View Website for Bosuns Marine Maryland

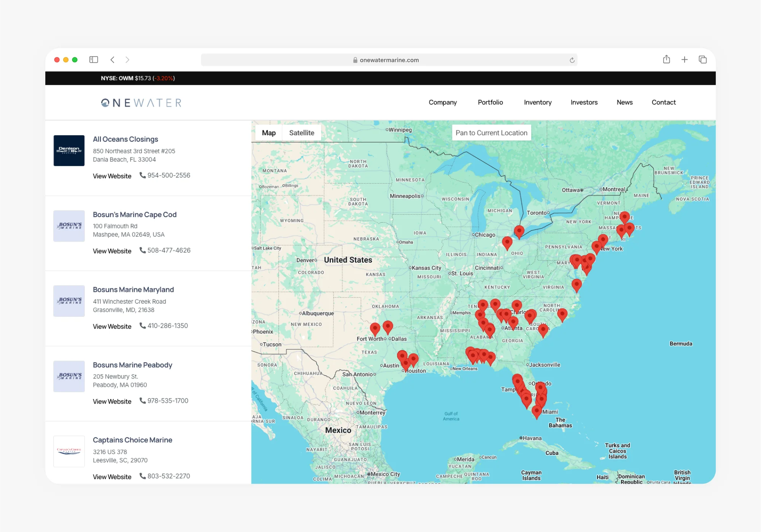pos(112,326)
